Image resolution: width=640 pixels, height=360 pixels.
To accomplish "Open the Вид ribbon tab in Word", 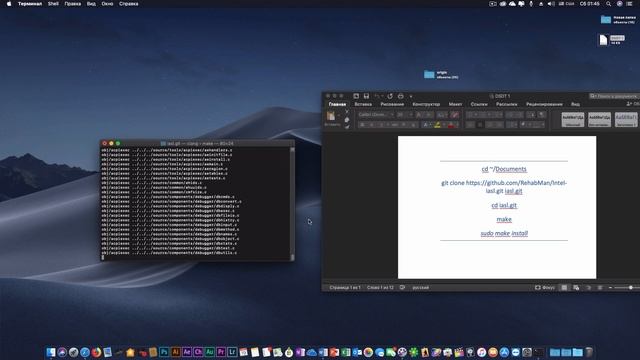I will pyautogui.click(x=575, y=104).
